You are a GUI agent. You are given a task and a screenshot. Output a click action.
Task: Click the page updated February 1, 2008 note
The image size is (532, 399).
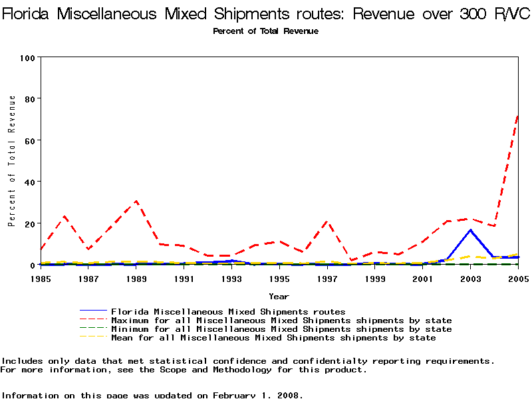tap(153, 395)
